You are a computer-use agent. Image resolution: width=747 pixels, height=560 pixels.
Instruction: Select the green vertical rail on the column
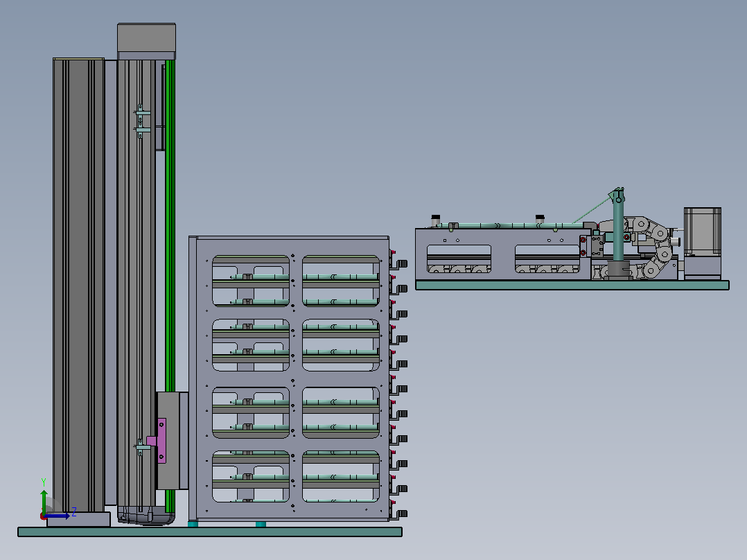(170, 286)
